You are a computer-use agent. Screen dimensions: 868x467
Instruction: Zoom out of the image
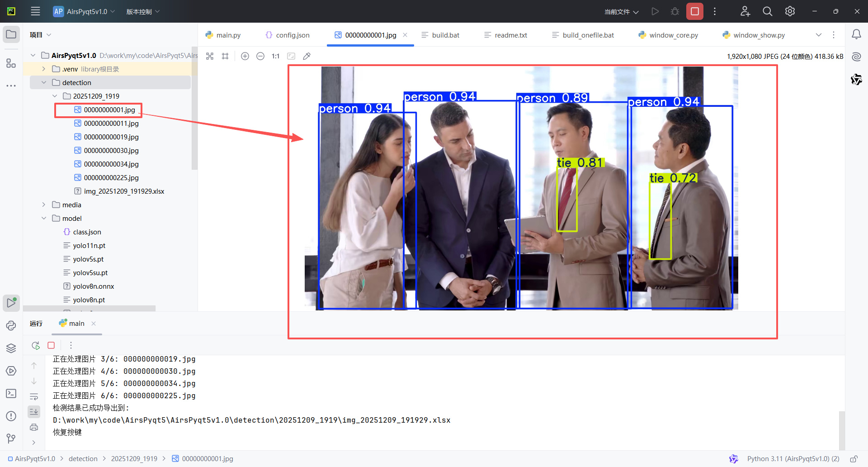[x=260, y=56]
